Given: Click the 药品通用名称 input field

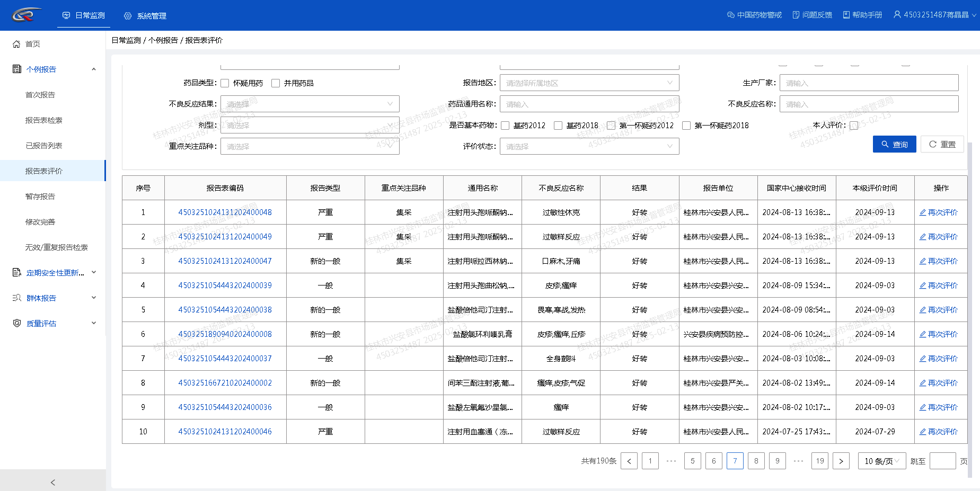Looking at the screenshot, I should [x=589, y=104].
